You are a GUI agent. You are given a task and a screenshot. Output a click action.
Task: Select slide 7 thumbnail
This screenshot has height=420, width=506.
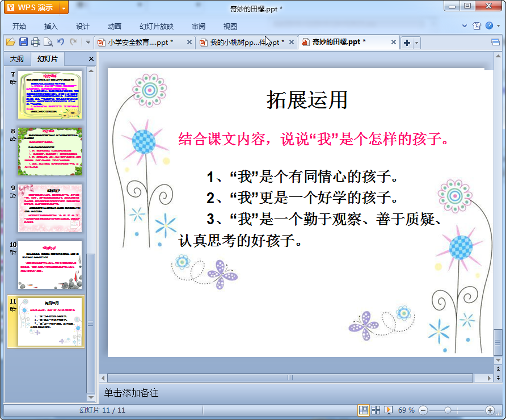[50, 95]
